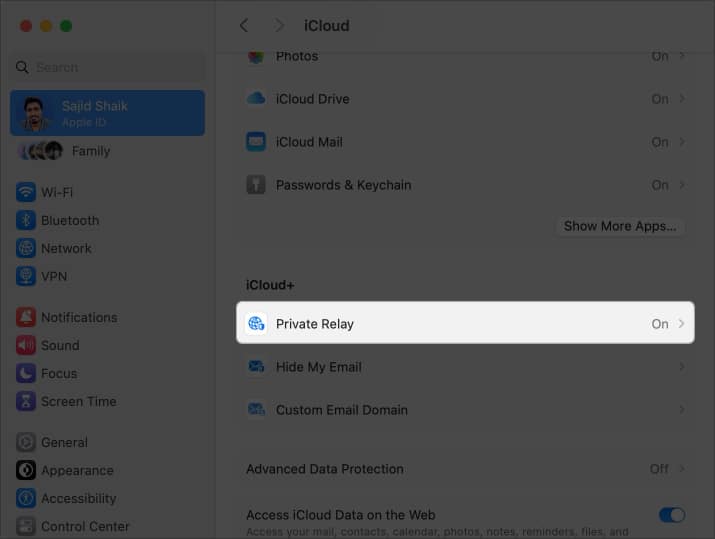Open the Hide My Email label
715x539 pixels.
pos(319,367)
